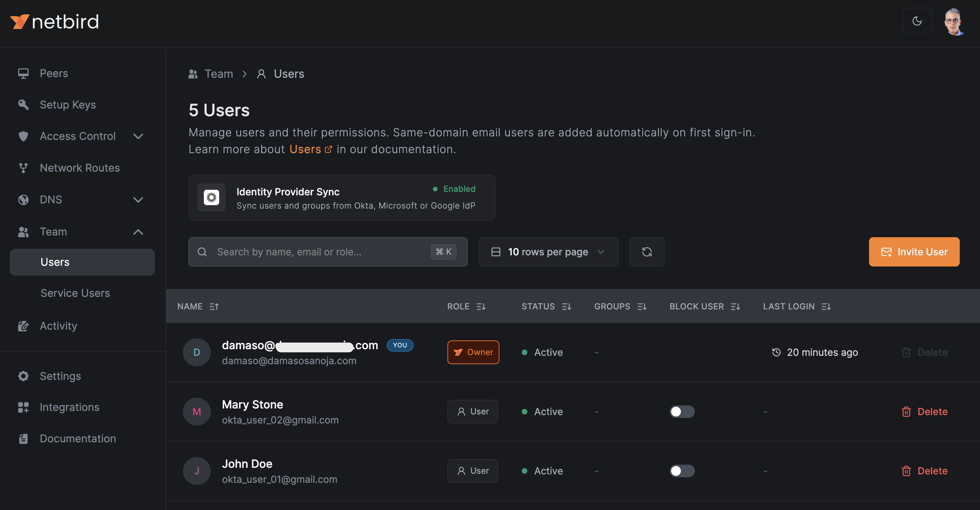Open the user profile avatar

[x=953, y=22]
